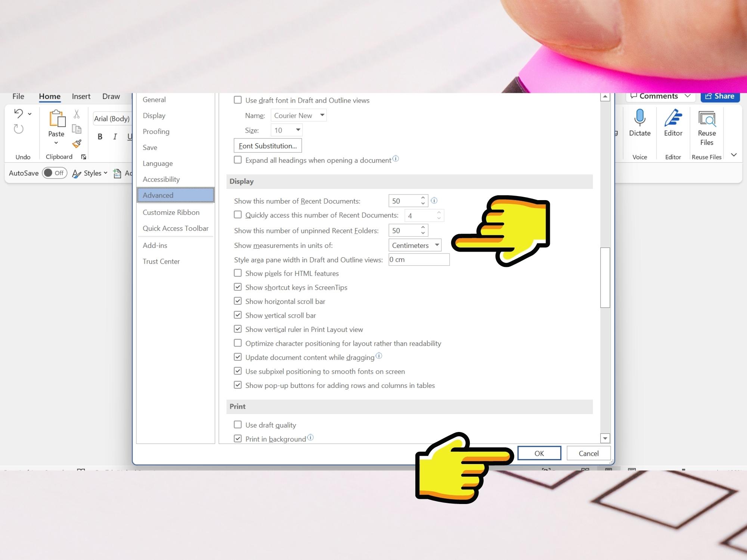Click the Reuse Files icon

(707, 119)
